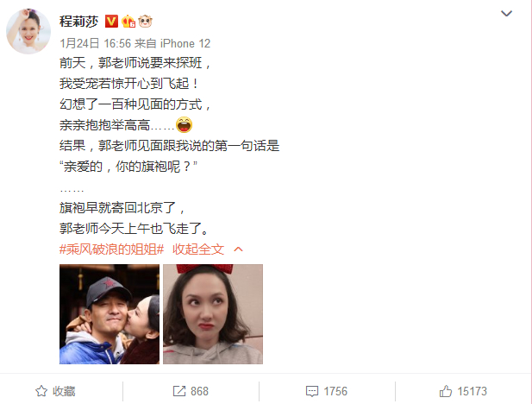
Task: Click the crown membership badge icon
Action: [128, 22]
